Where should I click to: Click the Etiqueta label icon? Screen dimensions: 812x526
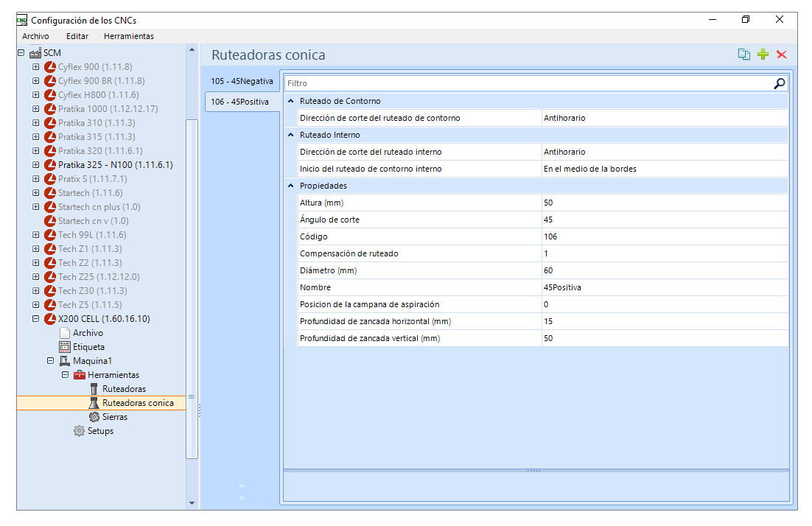tap(65, 347)
